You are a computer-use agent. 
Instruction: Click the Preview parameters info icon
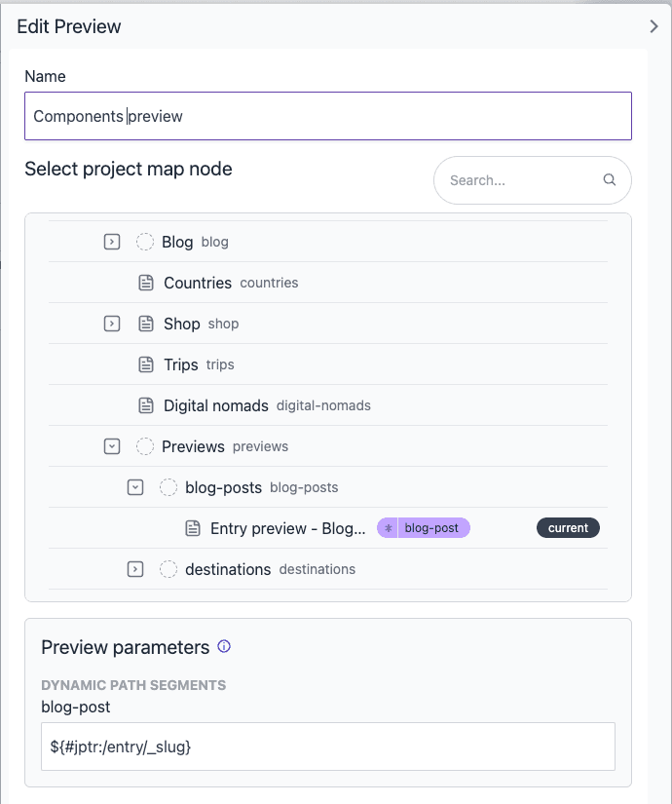(x=224, y=647)
